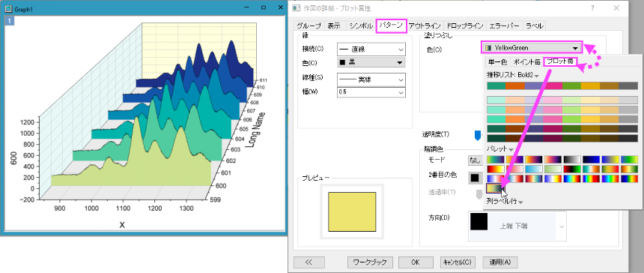Click the 適用(A) apply button
The image size is (644, 273).
(x=499, y=262)
